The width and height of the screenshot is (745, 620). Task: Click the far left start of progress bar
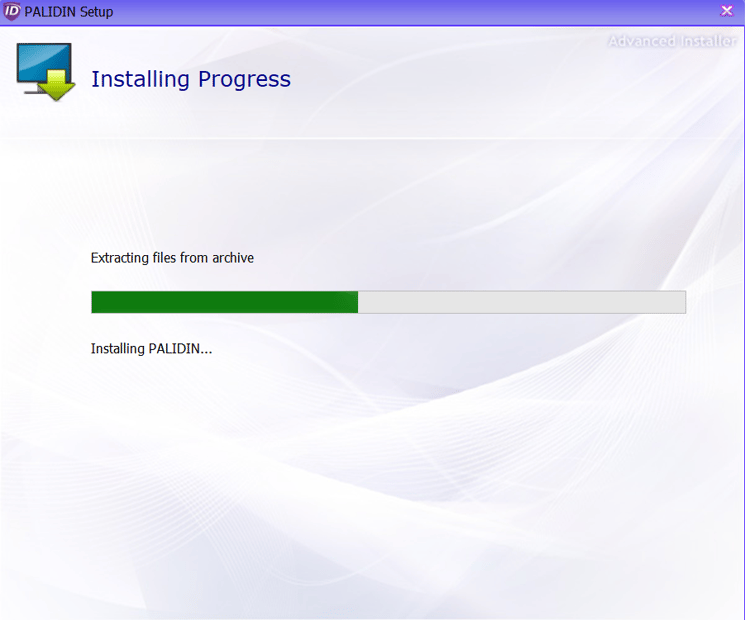click(x=95, y=302)
